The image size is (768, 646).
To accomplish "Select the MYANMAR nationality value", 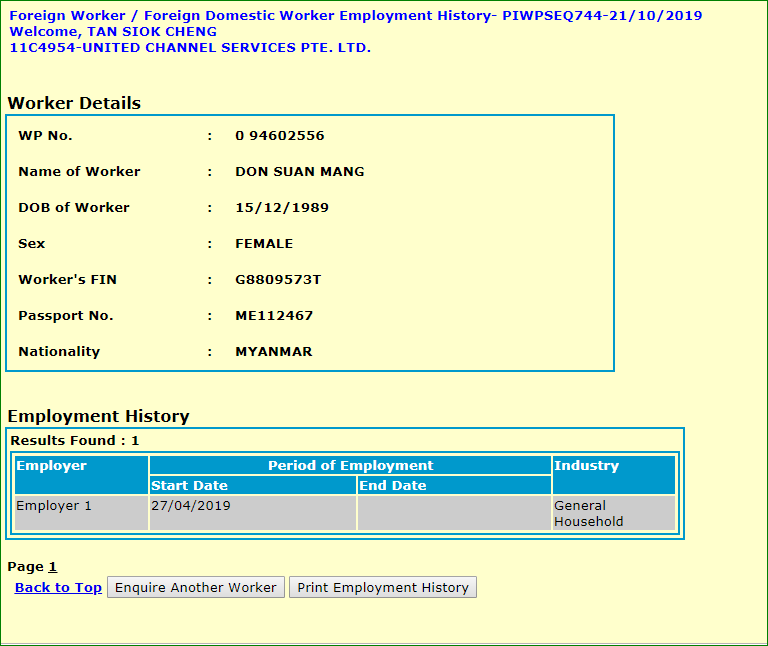I will [273, 352].
